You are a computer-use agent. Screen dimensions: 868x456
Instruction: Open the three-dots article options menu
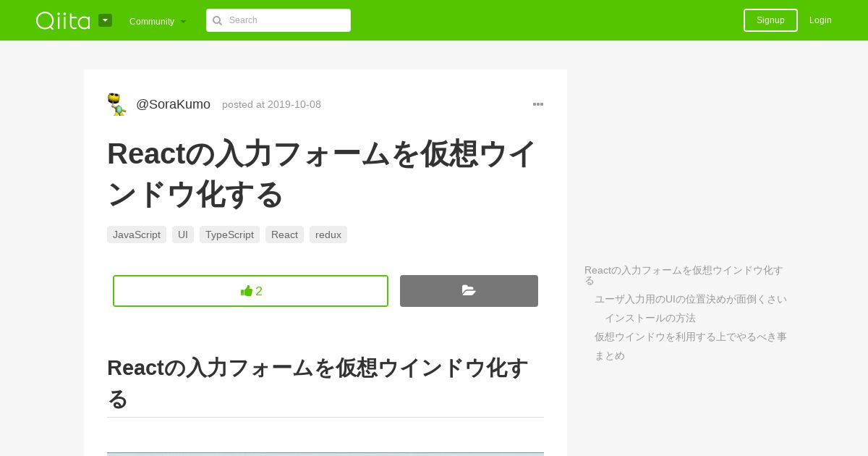(x=538, y=104)
